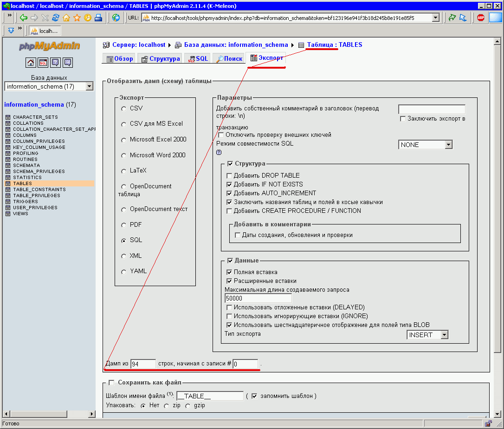Viewport: 504px width, 429px height.
Task: Click the grey Forward arrow in the toolbar
Action: tap(34, 18)
